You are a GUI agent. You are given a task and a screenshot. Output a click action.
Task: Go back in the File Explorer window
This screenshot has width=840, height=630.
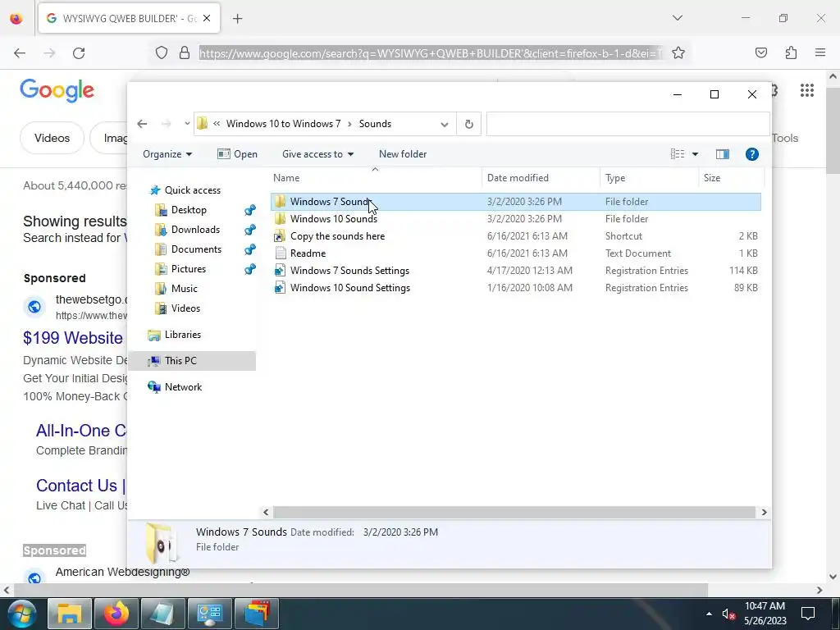pos(142,124)
